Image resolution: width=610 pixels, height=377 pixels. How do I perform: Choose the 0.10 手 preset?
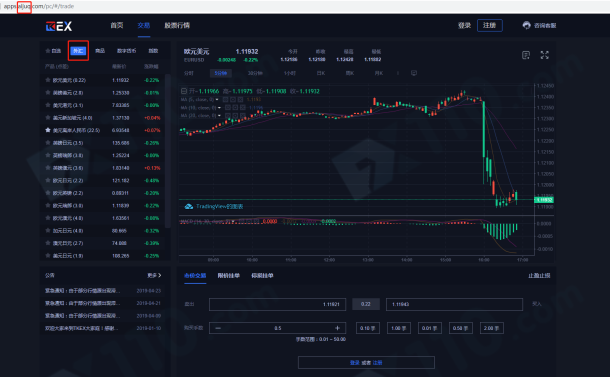coord(368,328)
